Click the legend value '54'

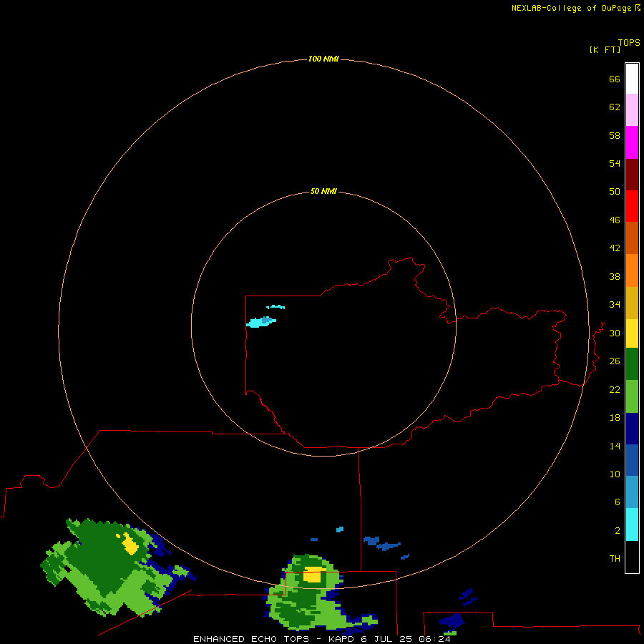click(x=615, y=163)
